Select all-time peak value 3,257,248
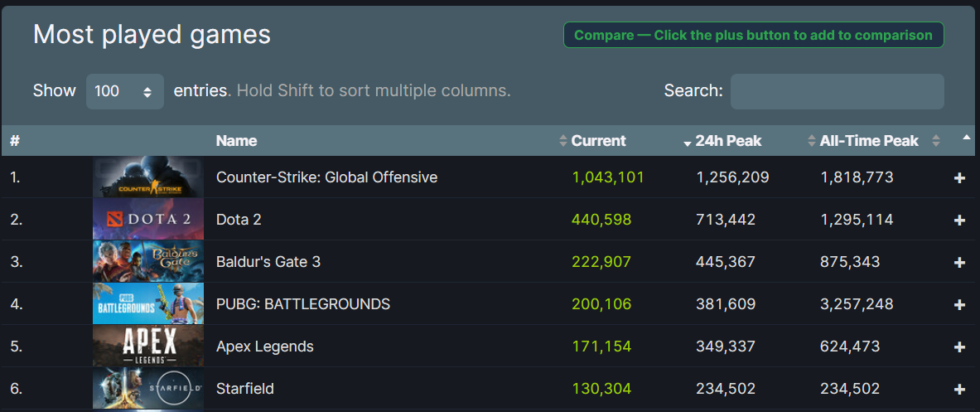This screenshot has width=980, height=412. [857, 304]
